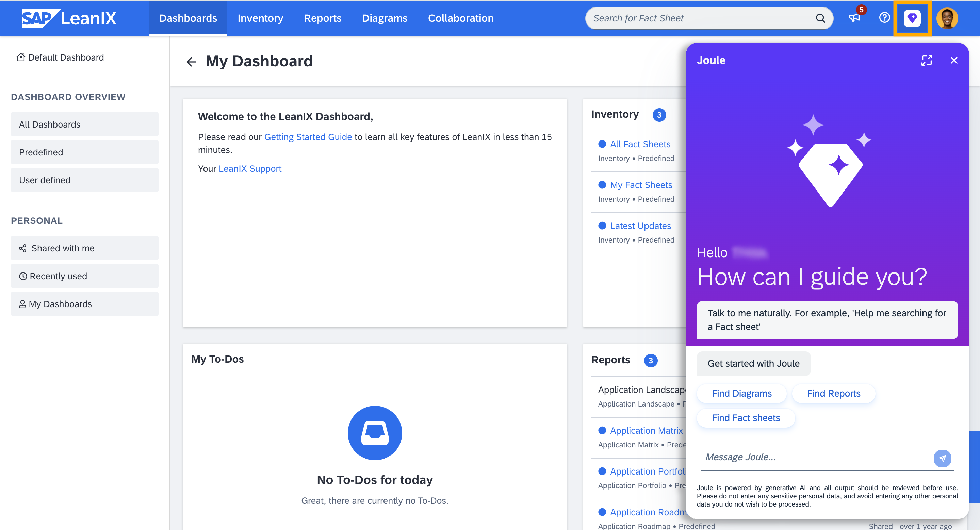The image size is (980, 530).
Task: Open the All Fact Sheets inventory link
Action: [640, 144]
